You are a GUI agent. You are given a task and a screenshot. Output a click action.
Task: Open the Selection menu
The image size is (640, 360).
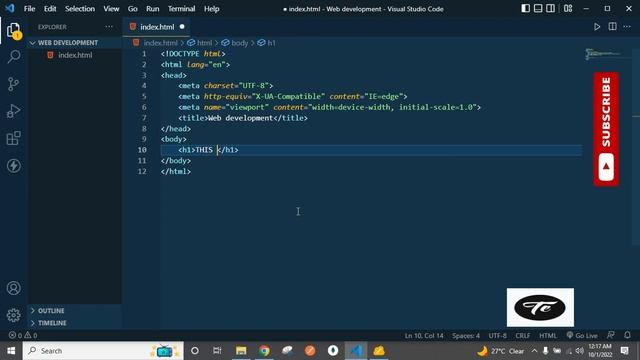click(80, 9)
